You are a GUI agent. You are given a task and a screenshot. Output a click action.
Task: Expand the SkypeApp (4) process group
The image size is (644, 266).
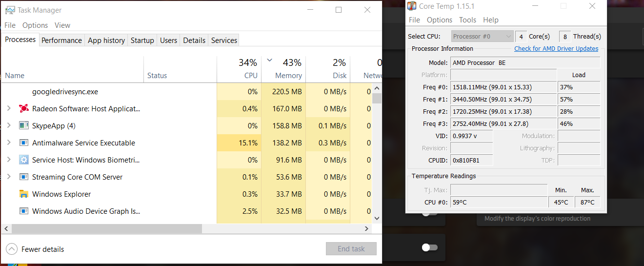pyautogui.click(x=8, y=125)
